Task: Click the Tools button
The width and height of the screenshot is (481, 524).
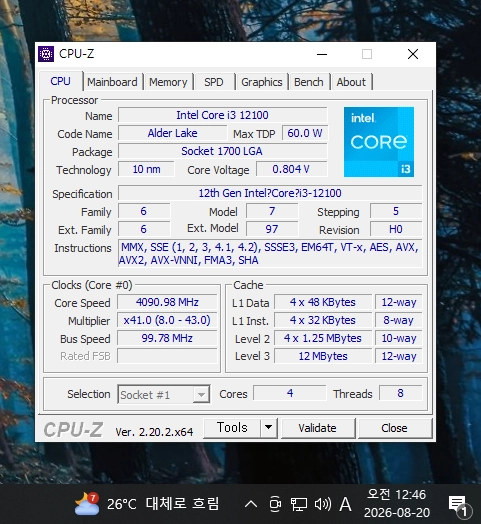Action: click(232, 428)
